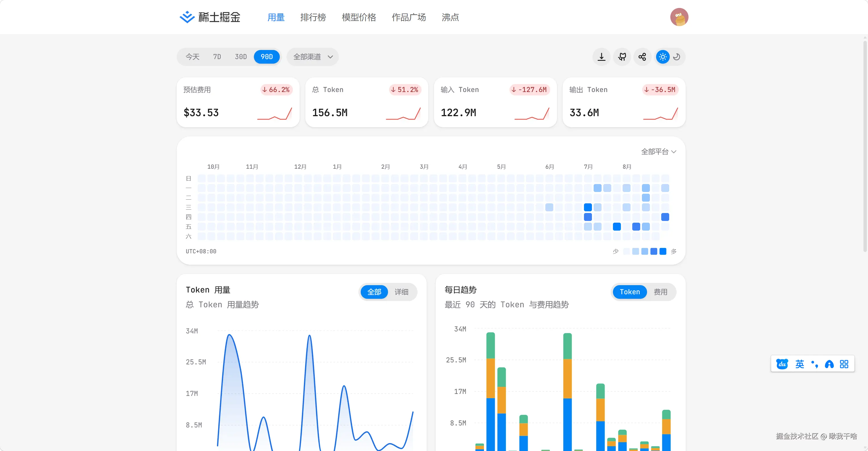Viewport: 868px width, 451px height.
Task: Open the 排行榜 tab
Action: [x=313, y=17]
